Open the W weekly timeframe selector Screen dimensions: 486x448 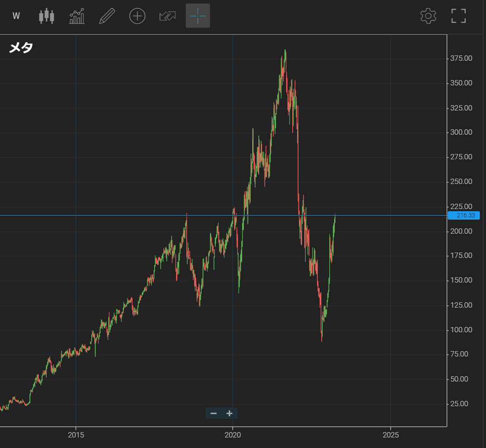[x=16, y=16]
